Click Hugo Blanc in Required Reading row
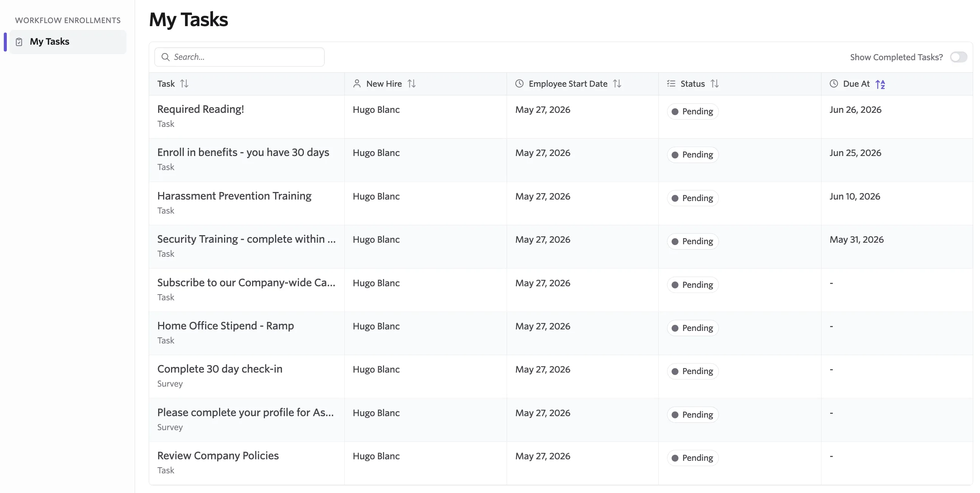This screenshot has width=980, height=493. tap(376, 110)
